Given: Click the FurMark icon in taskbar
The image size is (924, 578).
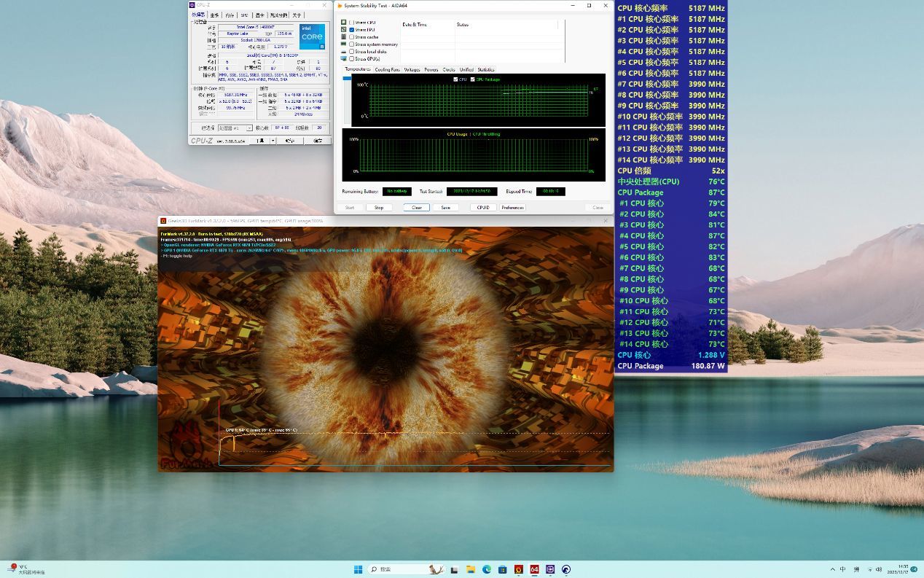Looking at the screenshot, I should (x=518, y=569).
